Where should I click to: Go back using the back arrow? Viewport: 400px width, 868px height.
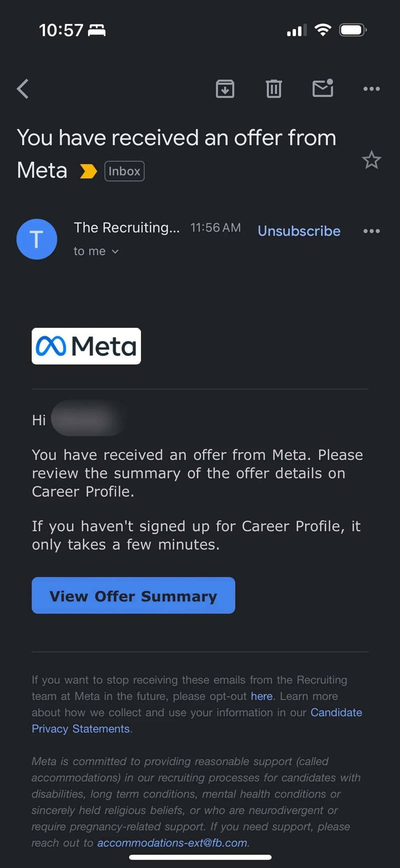pos(23,89)
